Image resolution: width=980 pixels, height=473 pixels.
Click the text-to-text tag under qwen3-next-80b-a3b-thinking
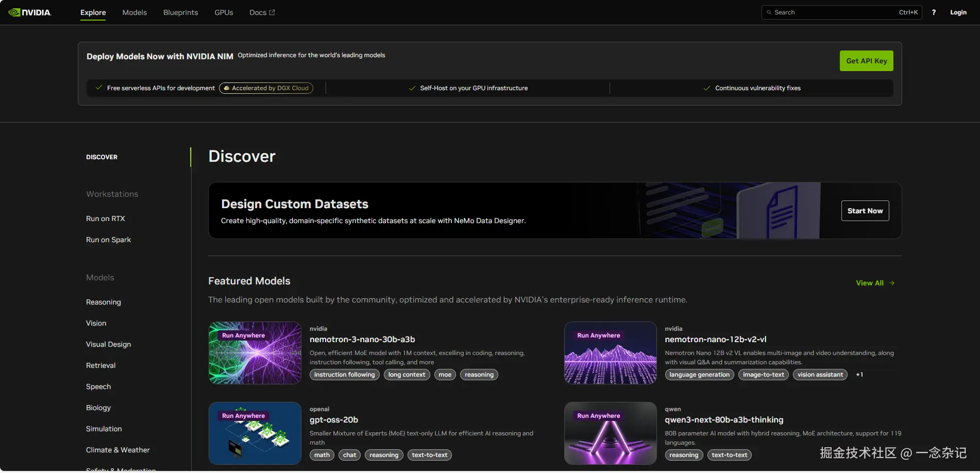730,455
